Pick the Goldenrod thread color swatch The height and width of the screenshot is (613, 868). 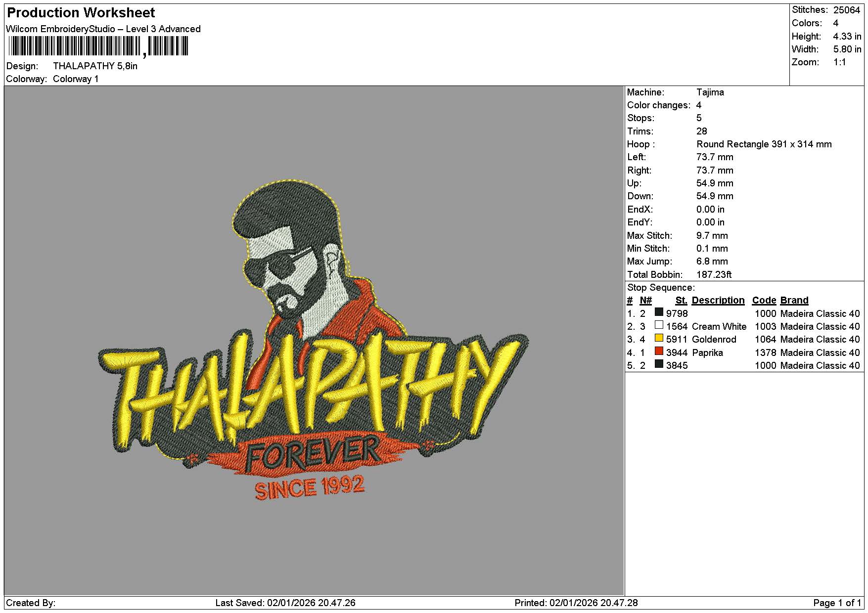click(659, 338)
